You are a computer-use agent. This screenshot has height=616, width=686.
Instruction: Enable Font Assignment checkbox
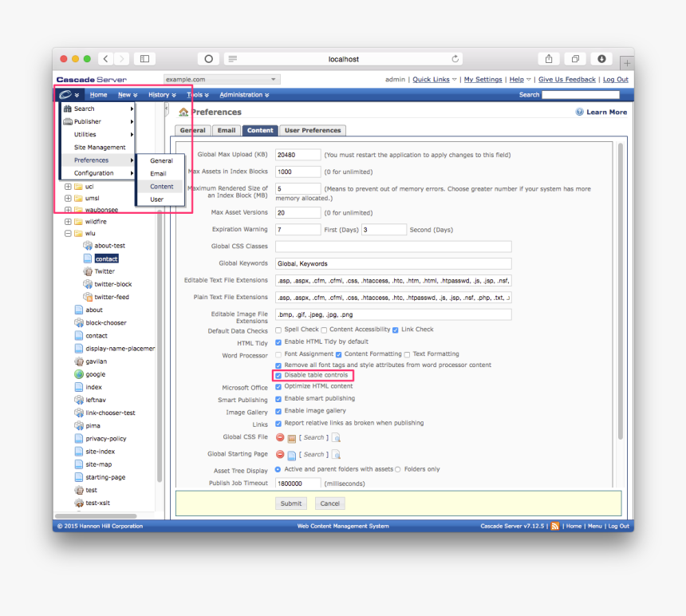tap(278, 354)
